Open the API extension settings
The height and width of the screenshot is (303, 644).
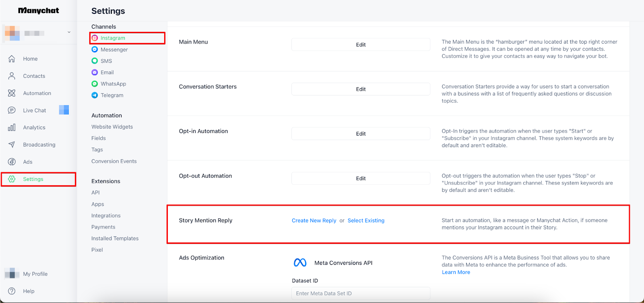tap(95, 193)
